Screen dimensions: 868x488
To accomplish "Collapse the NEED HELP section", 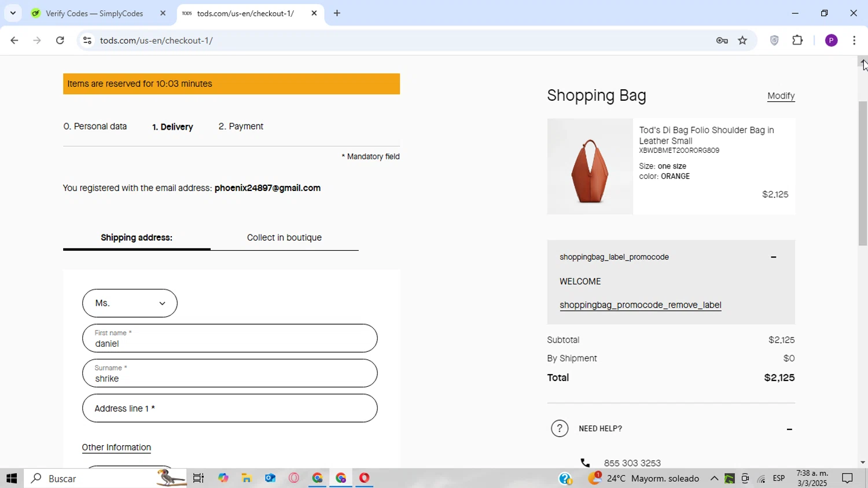I will (x=789, y=429).
